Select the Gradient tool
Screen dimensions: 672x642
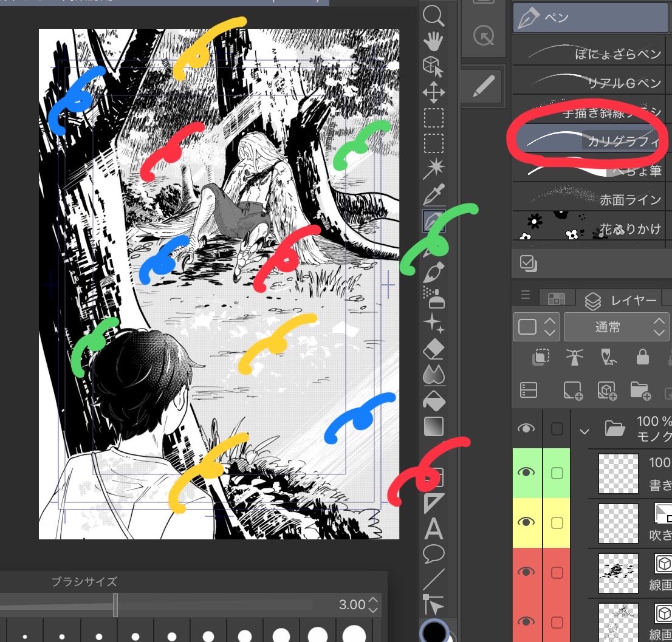434,427
